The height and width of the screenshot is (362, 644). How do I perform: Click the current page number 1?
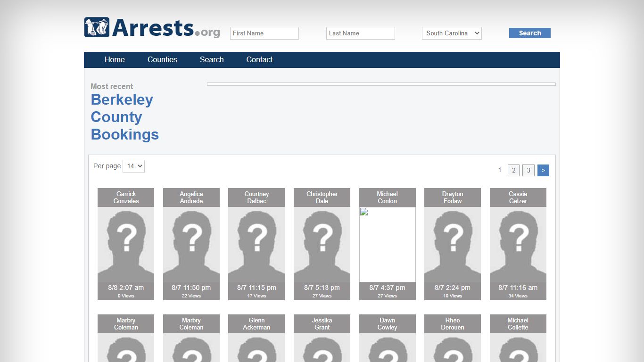tap(500, 170)
